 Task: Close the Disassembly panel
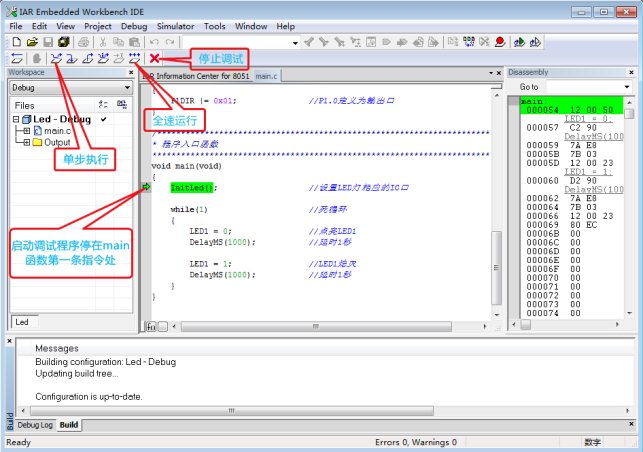pos(632,72)
